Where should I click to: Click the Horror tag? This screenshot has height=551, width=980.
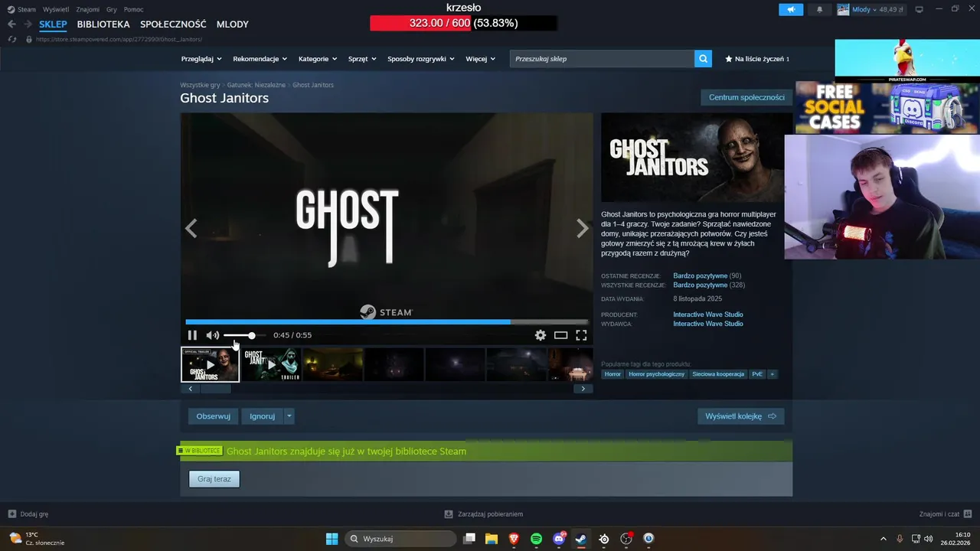coord(612,374)
